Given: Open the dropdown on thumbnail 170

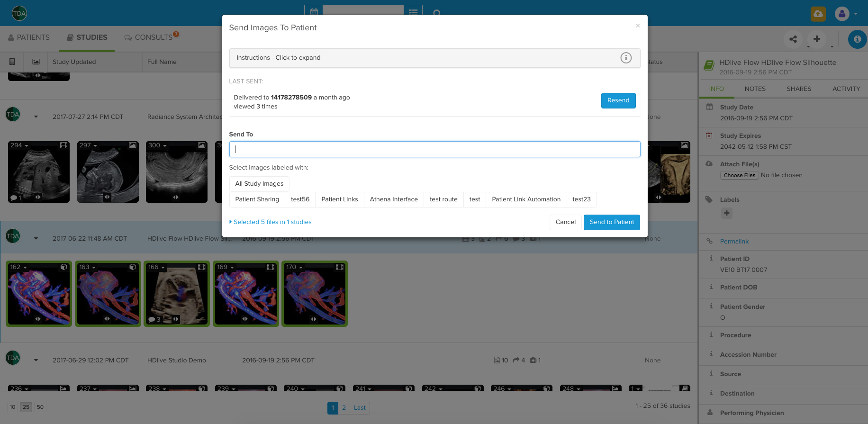Looking at the screenshot, I should click(300, 268).
